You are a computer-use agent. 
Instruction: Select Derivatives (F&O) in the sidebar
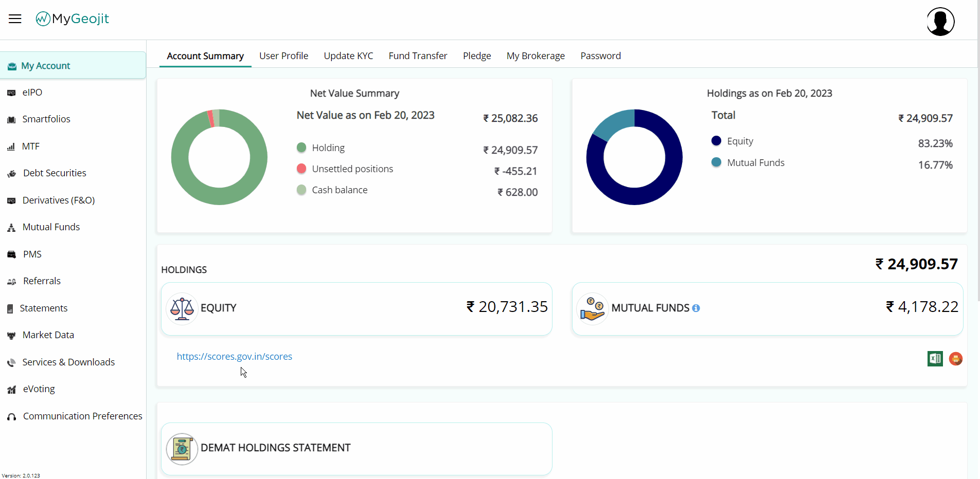[59, 200]
